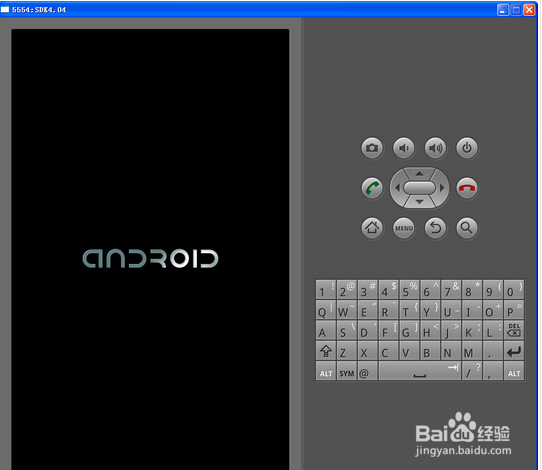Click the 0 key

(x=514, y=289)
